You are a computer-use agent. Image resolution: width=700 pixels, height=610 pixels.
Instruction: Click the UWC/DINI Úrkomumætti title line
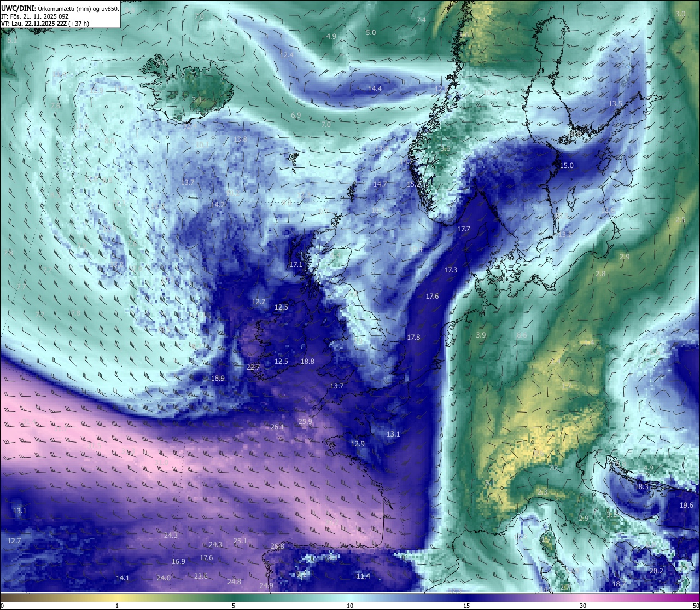pos(60,8)
